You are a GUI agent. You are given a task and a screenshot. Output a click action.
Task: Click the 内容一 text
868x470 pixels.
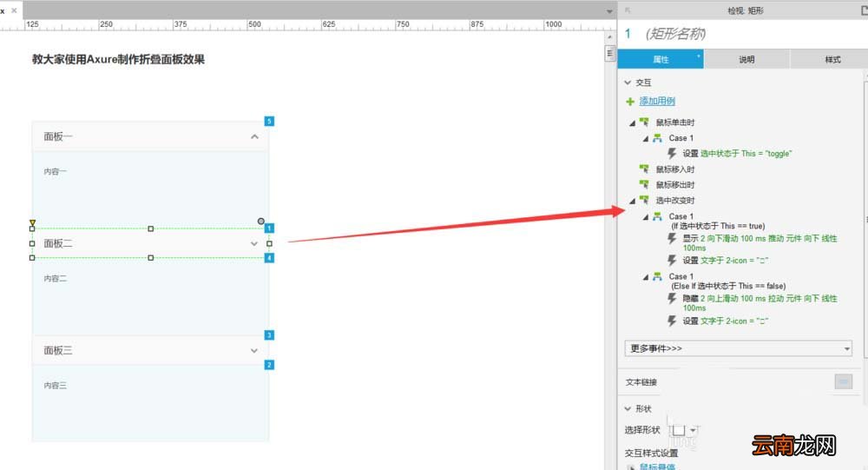coord(55,172)
